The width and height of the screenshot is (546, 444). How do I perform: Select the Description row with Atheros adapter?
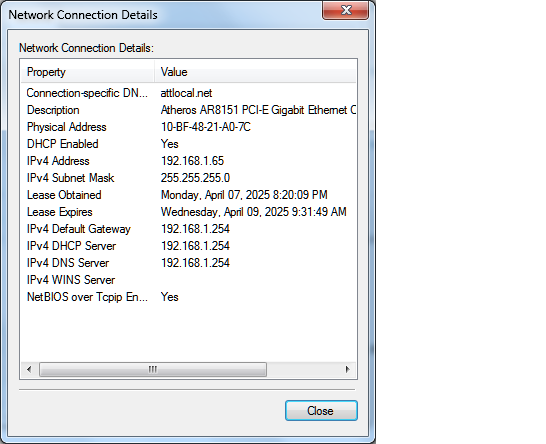point(188,110)
